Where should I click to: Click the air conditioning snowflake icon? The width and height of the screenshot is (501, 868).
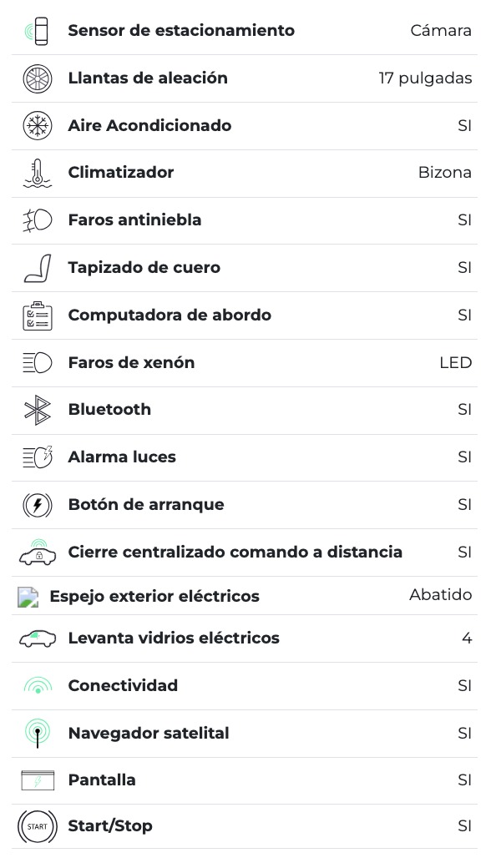click(37, 126)
